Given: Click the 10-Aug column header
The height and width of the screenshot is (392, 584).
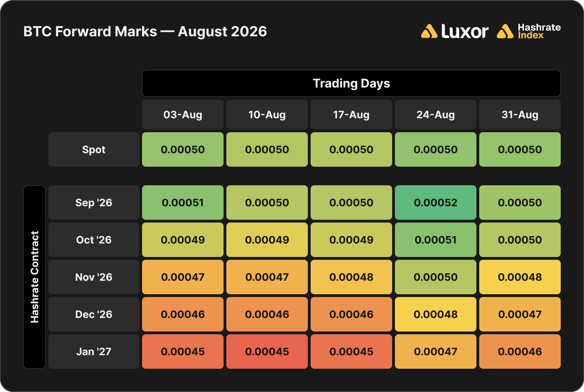Looking at the screenshot, I should pyautogui.click(x=267, y=115).
